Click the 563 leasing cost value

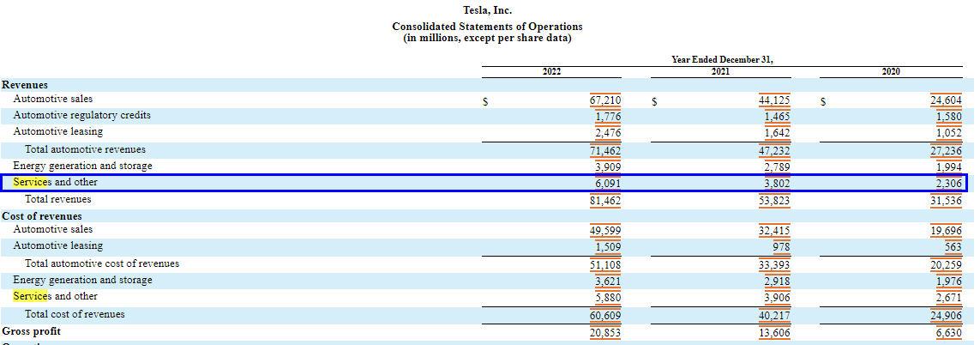pos(953,246)
